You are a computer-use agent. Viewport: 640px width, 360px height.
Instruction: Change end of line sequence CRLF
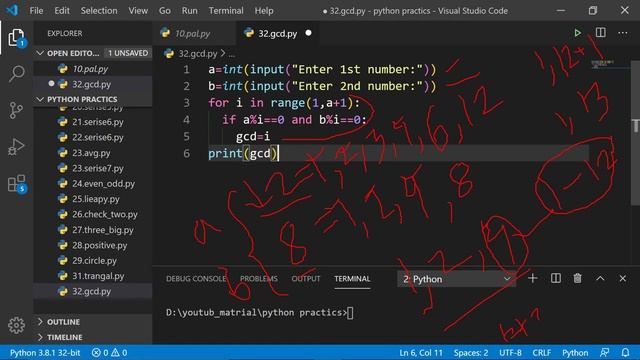[542, 352]
